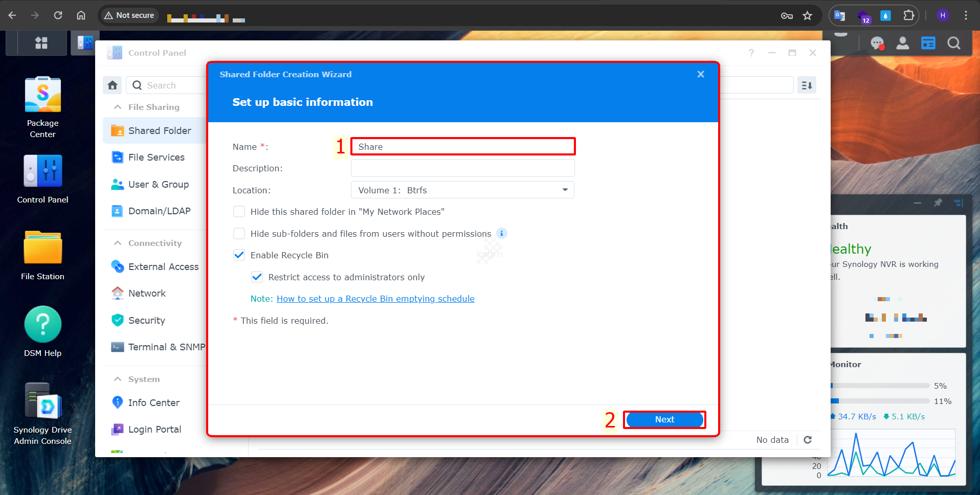980x495 pixels.
Task: Launch DSM Help from desktop
Action: pos(43,325)
